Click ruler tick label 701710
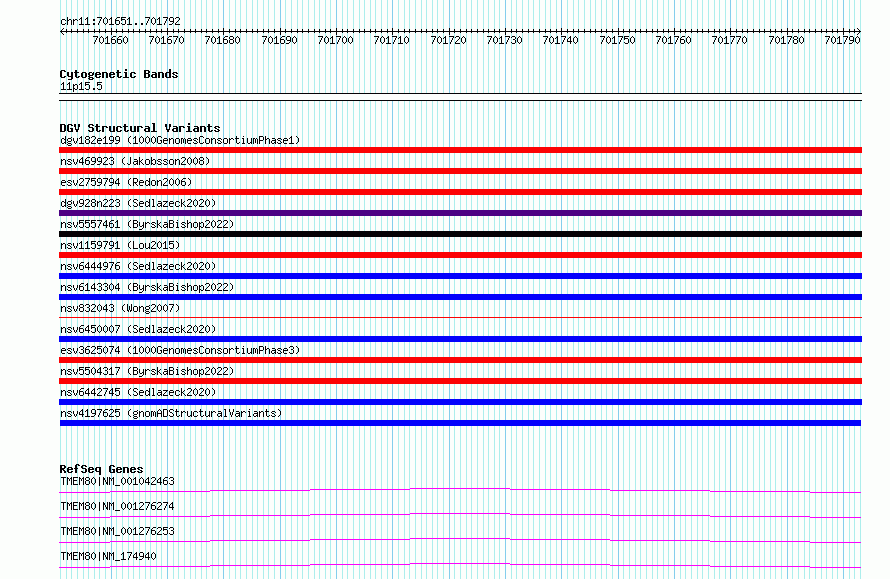 [x=392, y=40]
